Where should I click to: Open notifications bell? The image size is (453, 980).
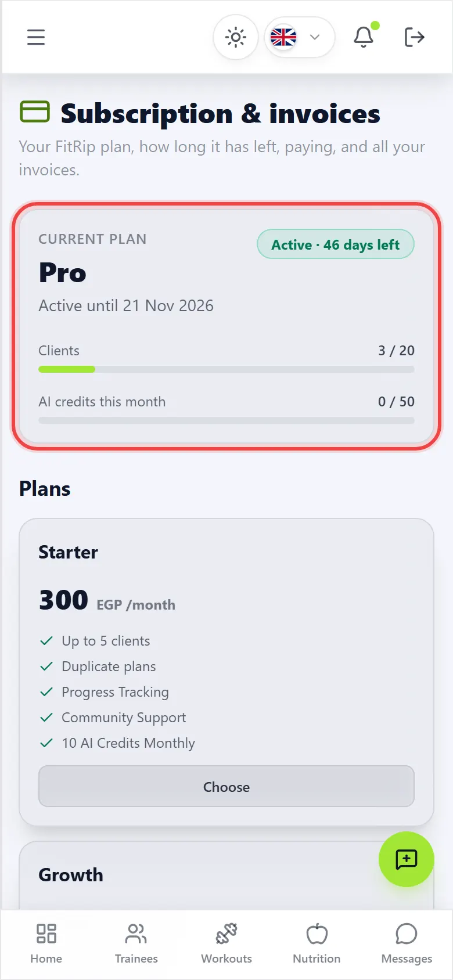[364, 37]
